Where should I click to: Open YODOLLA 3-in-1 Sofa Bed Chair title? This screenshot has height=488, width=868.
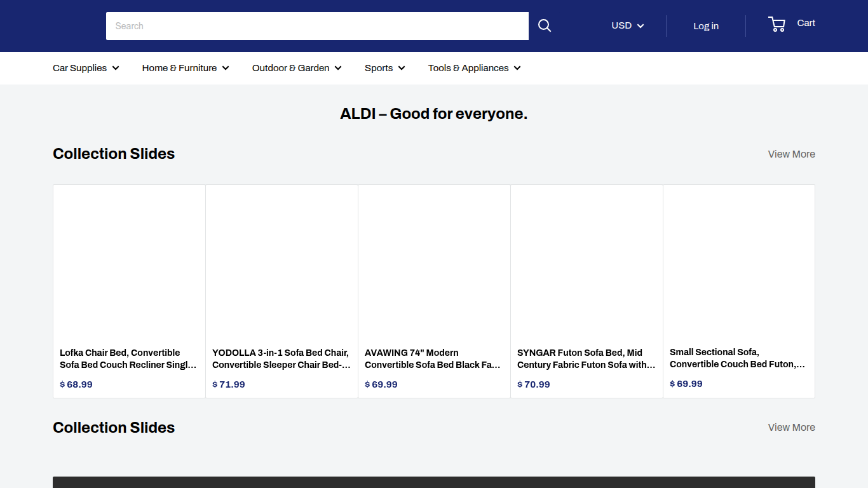pyautogui.click(x=281, y=358)
